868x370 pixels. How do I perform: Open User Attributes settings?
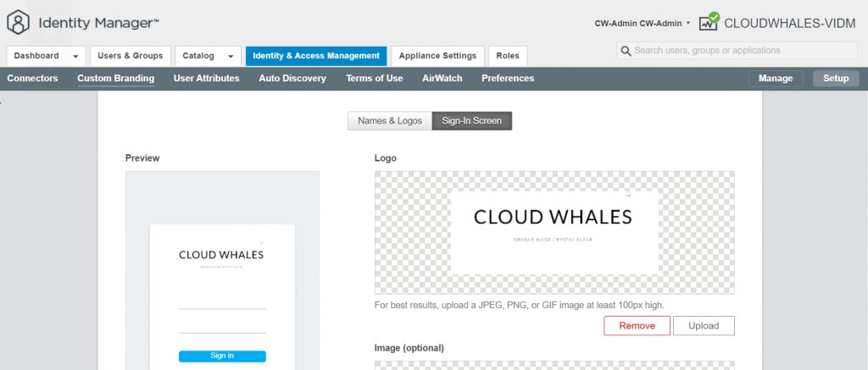[207, 79]
